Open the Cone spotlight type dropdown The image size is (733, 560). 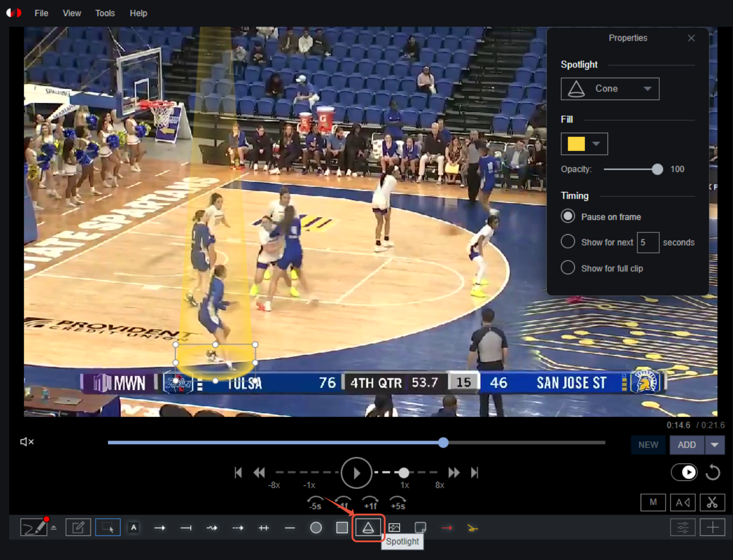610,89
